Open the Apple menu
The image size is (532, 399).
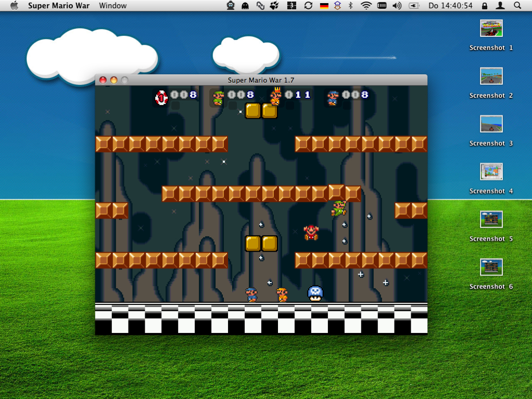tap(14, 5)
